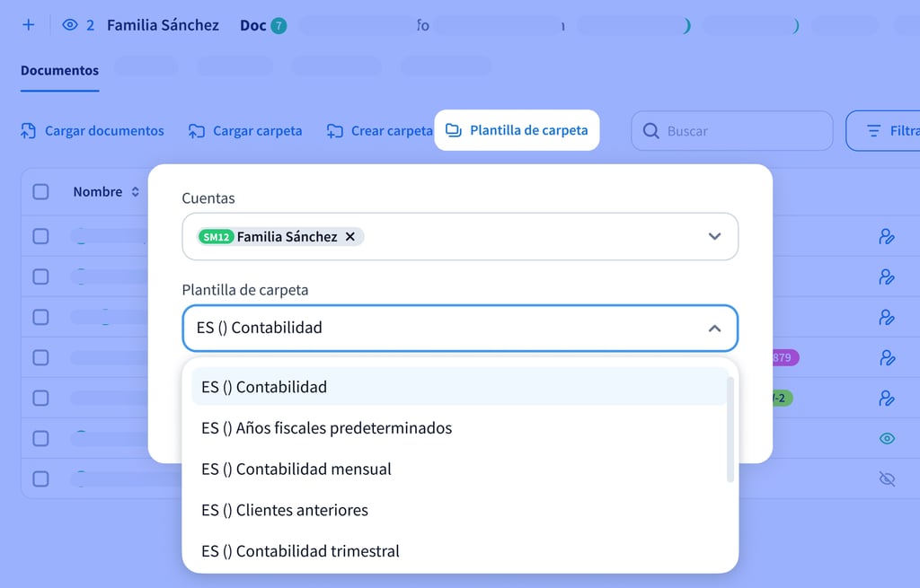Open the Filtrar filter button
This screenshot has height=588, width=920.
885,131
